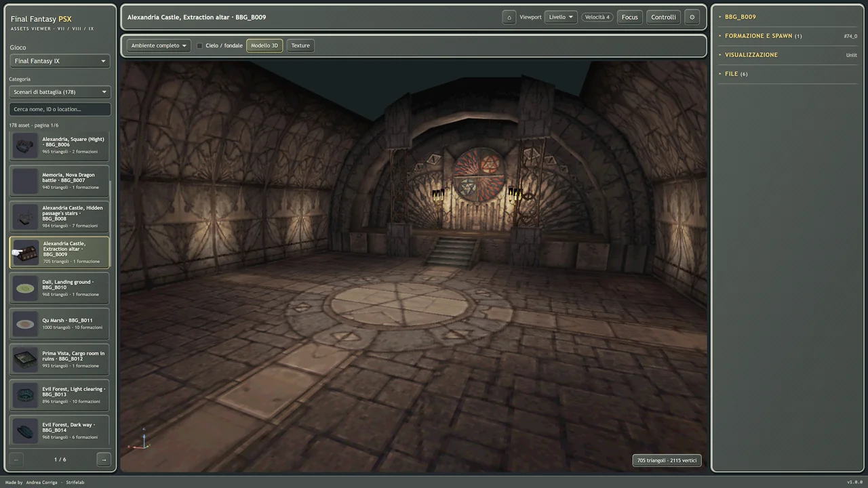
Task: Switch to Texture view mode
Action: click(300, 45)
